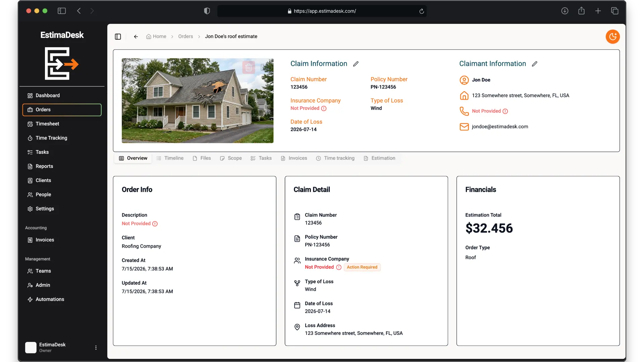The image size is (644, 362).
Task: Click the claimant email envelope icon
Action: click(464, 127)
